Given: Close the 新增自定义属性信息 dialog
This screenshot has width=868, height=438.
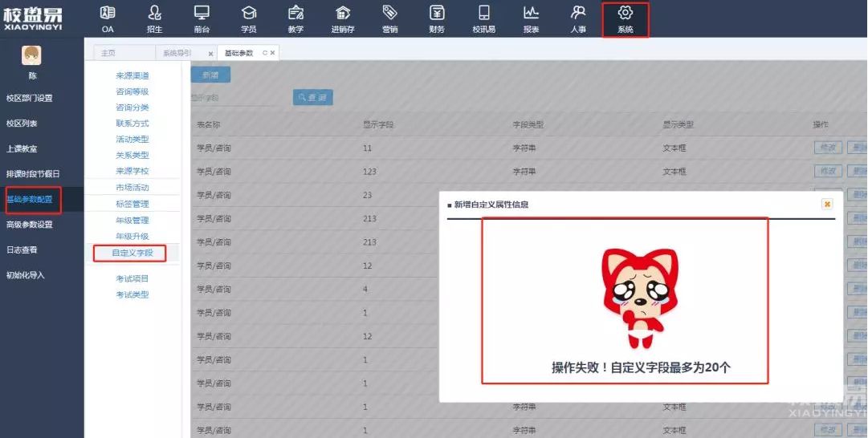Looking at the screenshot, I should pyautogui.click(x=827, y=204).
